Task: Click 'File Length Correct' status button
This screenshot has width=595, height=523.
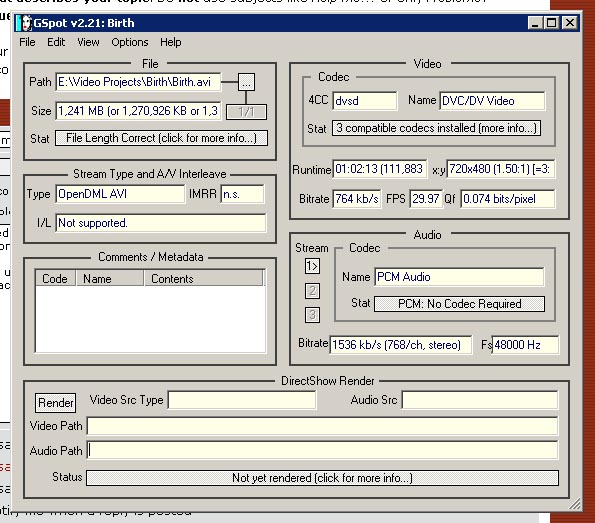Action: pyautogui.click(x=161, y=138)
